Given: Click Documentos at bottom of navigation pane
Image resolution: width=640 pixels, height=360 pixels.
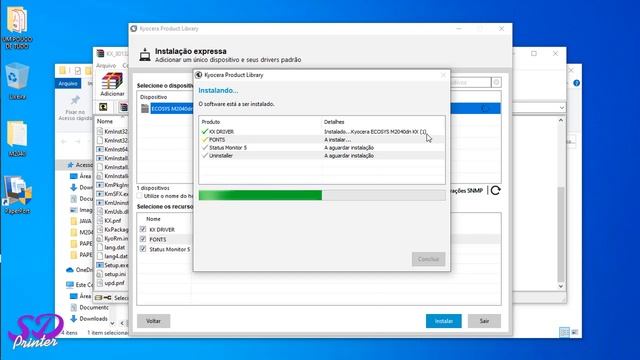Looking at the screenshot, I should point(94,307).
